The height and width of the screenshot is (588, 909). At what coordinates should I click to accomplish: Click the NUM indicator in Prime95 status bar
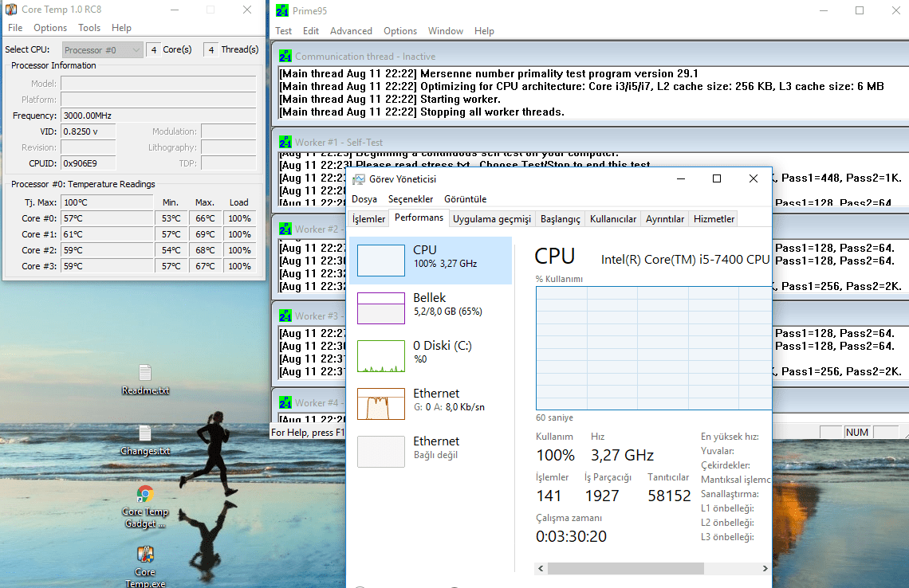point(857,432)
